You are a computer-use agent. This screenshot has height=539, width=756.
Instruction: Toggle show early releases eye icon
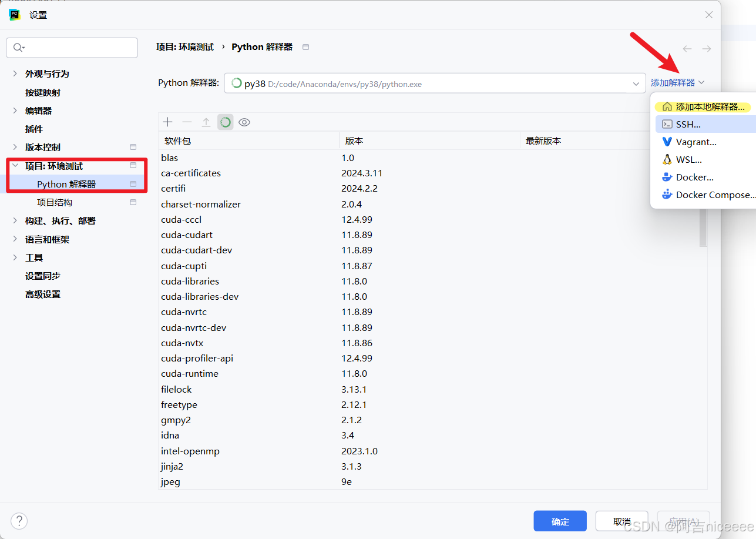[244, 122]
